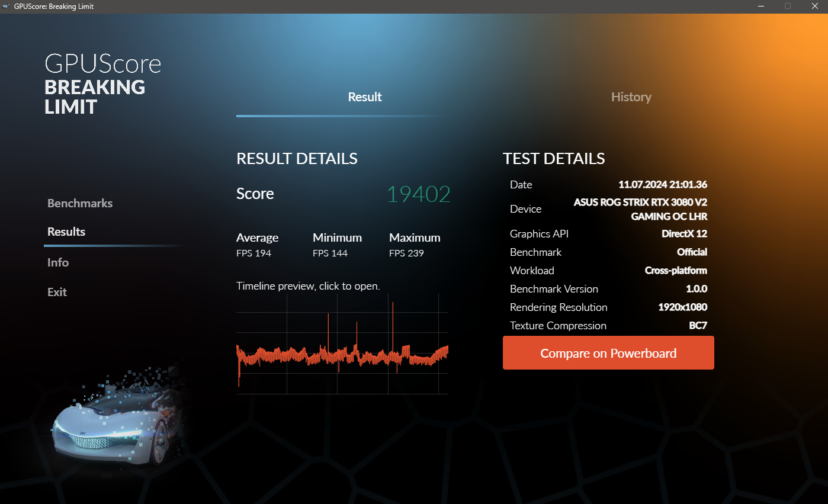
Task: Click the Minimum FPS 144 value
Action: 330,253
